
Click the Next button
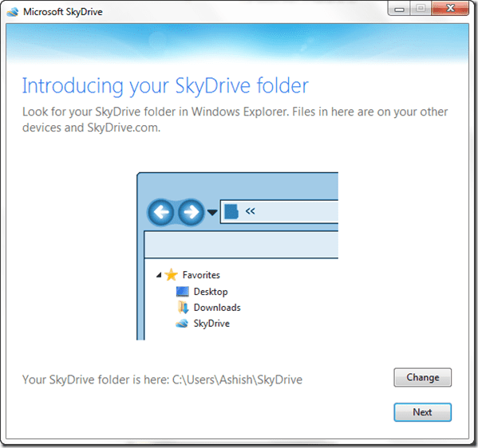[422, 412]
